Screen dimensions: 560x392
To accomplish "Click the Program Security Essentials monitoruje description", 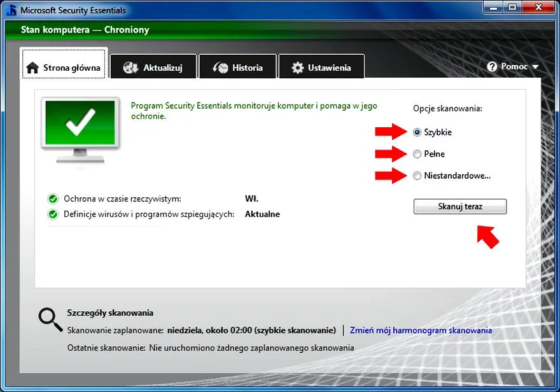I will 254,111.
